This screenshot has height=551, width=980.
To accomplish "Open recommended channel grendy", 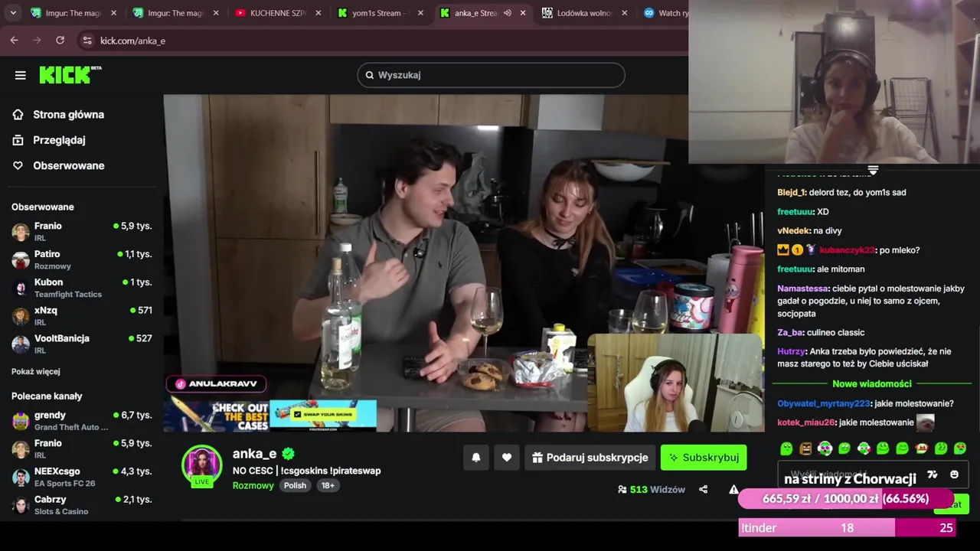I will (x=82, y=420).
